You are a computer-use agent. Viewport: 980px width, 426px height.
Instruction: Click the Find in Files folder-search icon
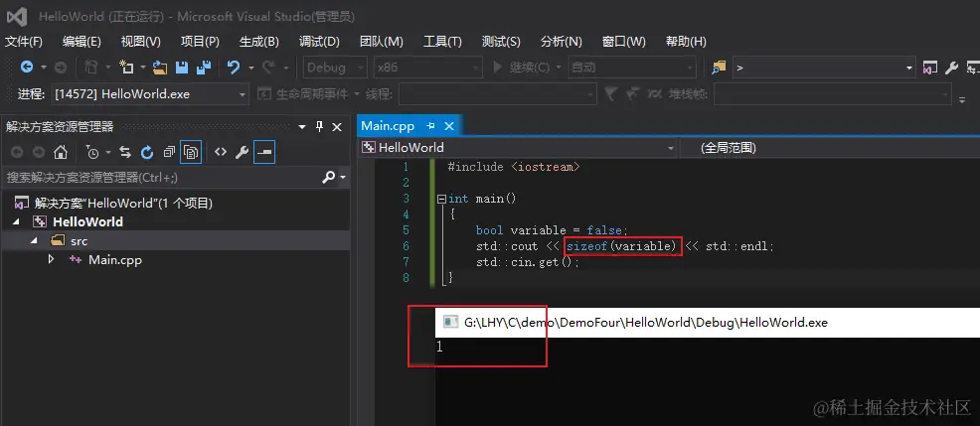719,68
